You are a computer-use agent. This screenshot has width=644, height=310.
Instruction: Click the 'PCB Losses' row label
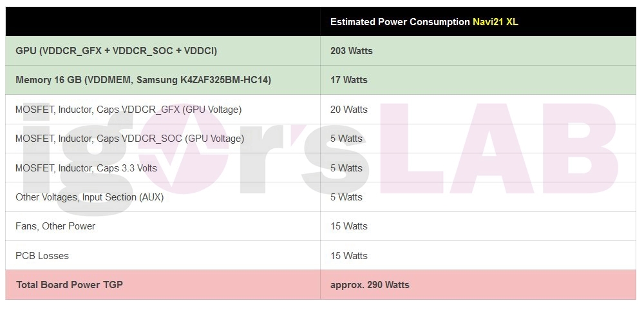coord(42,256)
